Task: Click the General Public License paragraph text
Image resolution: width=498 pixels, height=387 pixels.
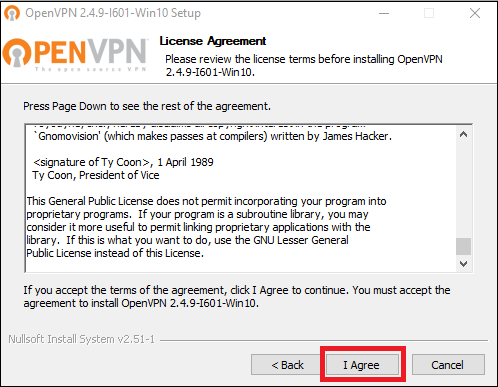Action: (206, 227)
